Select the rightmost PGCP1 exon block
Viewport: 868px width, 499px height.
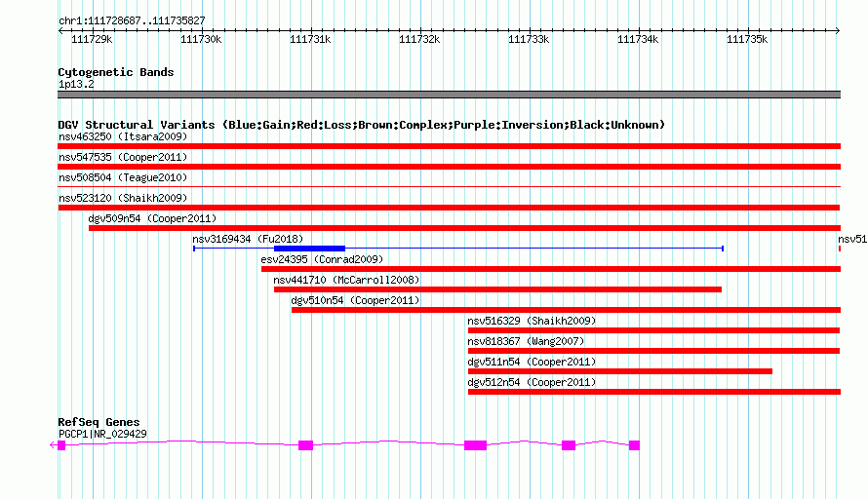click(x=634, y=445)
